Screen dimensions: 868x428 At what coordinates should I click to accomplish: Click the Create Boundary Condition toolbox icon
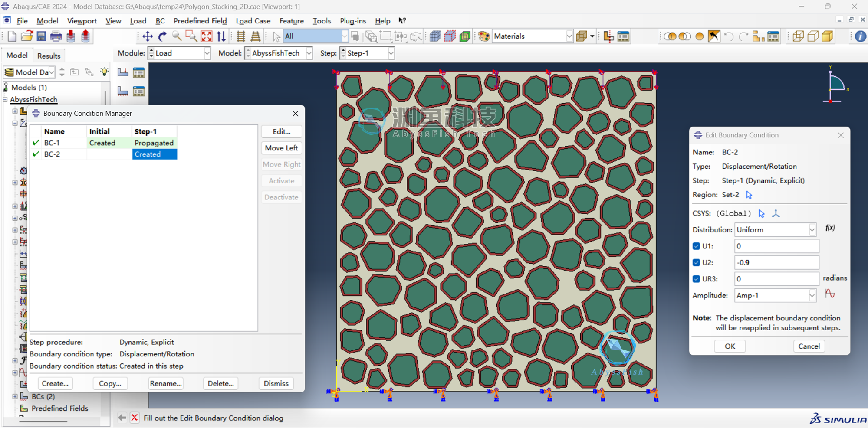123,91
